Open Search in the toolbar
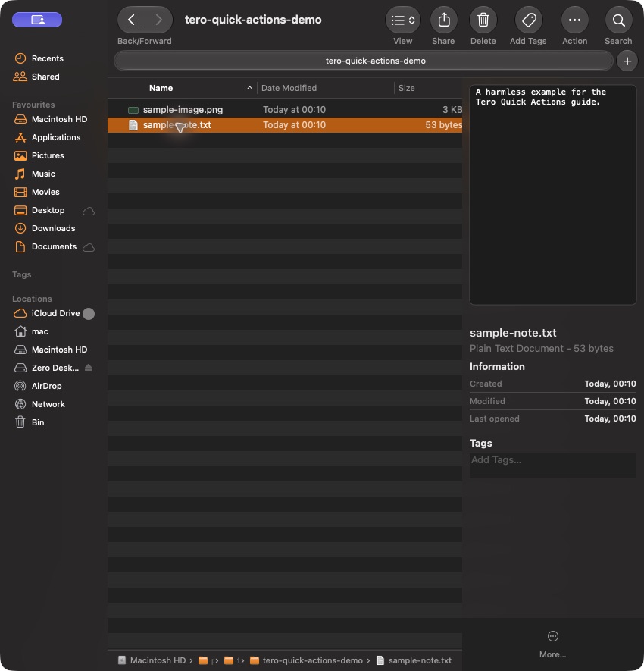644x671 pixels. click(x=618, y=20)
